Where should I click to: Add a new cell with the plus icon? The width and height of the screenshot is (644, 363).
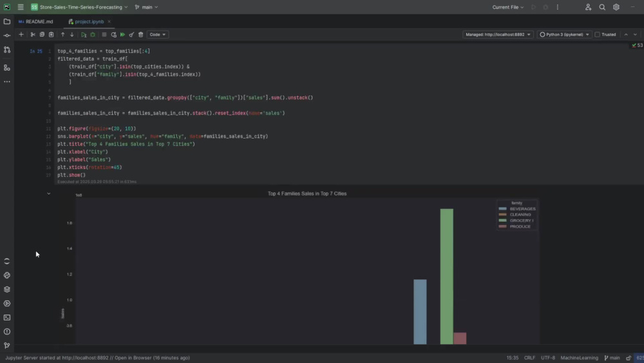click(x=21, y=35)
